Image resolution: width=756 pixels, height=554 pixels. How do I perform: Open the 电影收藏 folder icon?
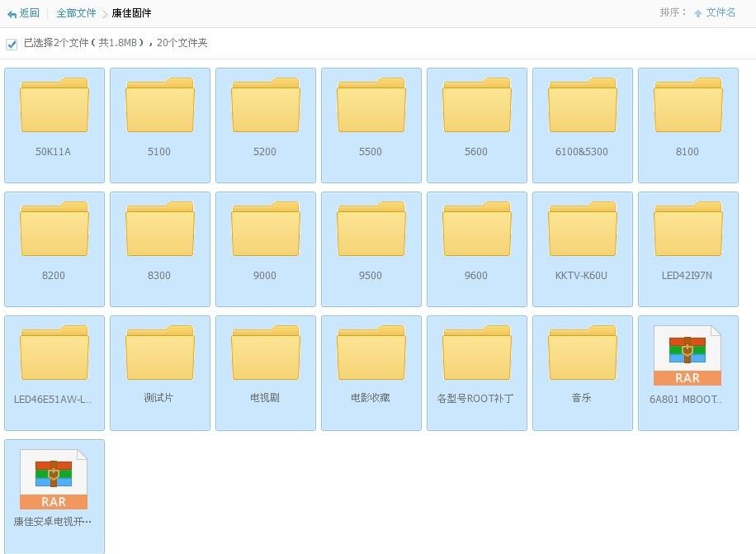click(371, 353)
